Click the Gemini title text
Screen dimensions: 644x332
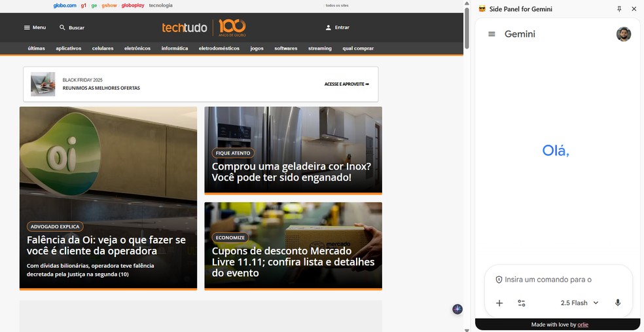(520, 34)
